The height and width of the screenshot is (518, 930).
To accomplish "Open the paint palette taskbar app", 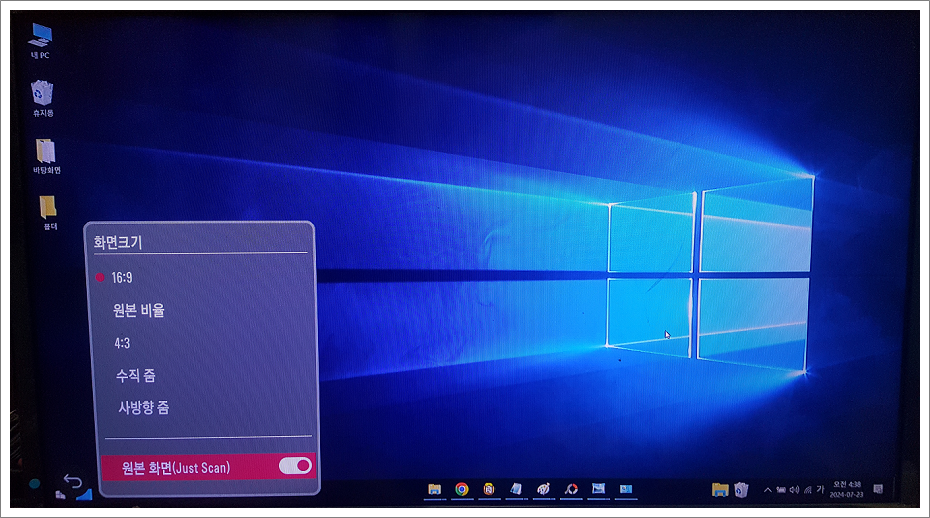I will [543, 489].
